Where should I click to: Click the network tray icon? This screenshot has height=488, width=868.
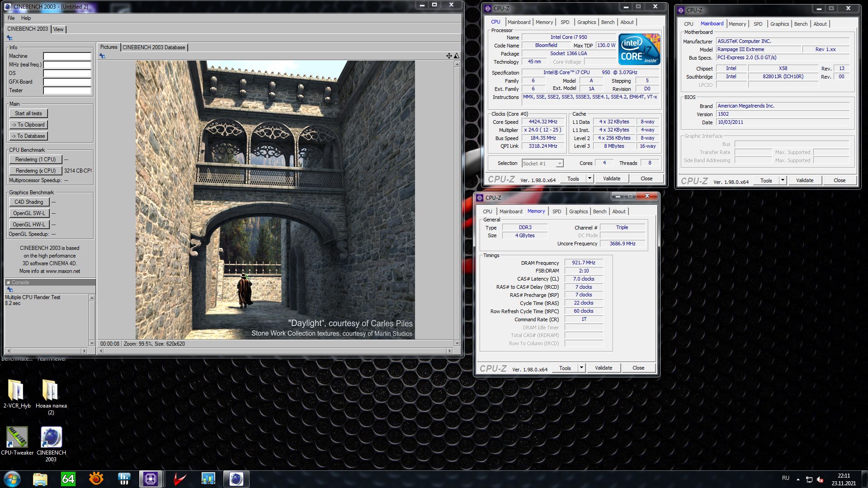click(x=809, y=479)
